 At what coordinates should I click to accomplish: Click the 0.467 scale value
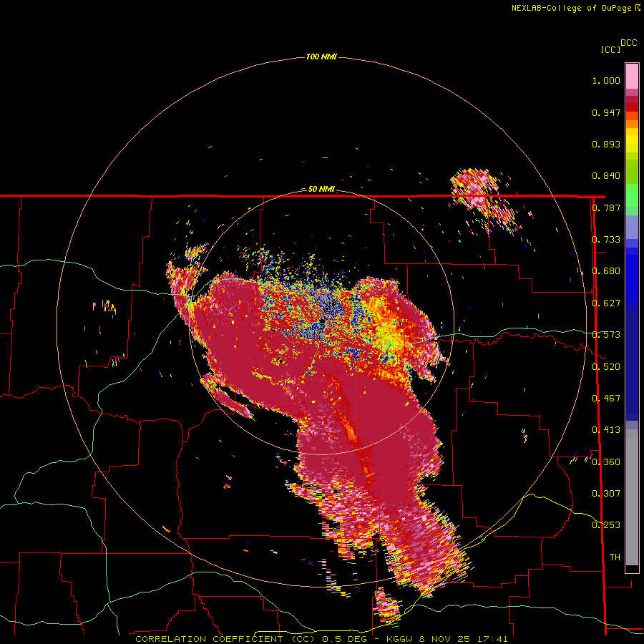pos(606,399)
